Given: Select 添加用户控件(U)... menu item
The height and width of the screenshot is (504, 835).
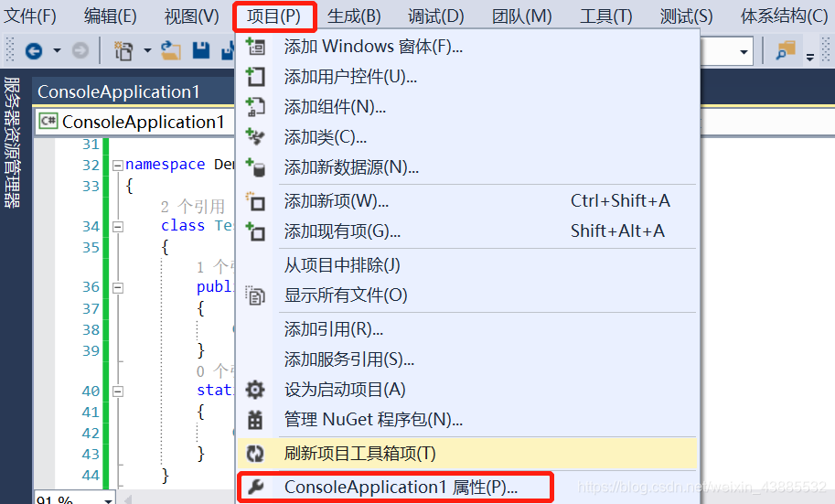Looking at the screenshot, I should [x=467, y=77].
